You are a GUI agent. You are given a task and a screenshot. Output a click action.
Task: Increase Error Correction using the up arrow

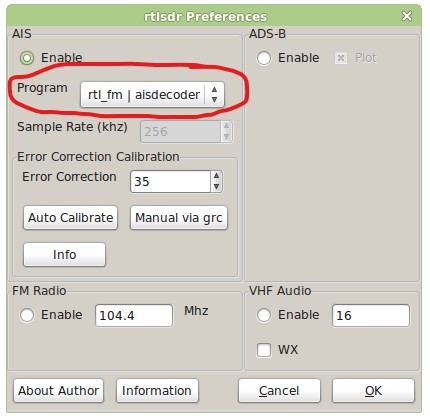point(217,176)
